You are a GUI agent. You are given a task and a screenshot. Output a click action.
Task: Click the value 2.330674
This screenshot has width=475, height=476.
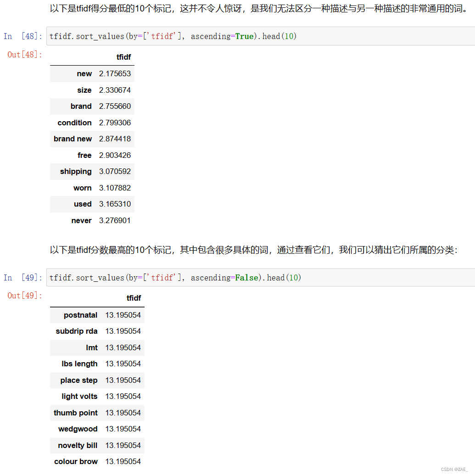click(x=115, y=90)
